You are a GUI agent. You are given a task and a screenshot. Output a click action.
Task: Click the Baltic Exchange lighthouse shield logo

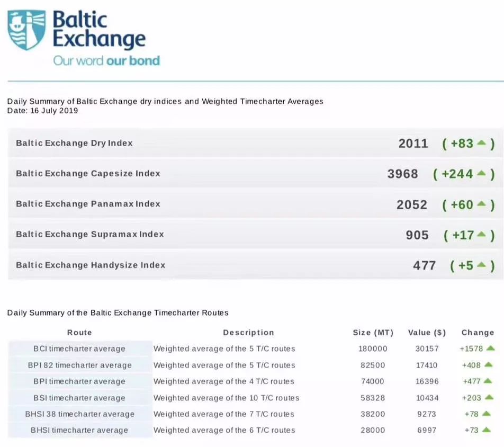click(x=26, y=31)
